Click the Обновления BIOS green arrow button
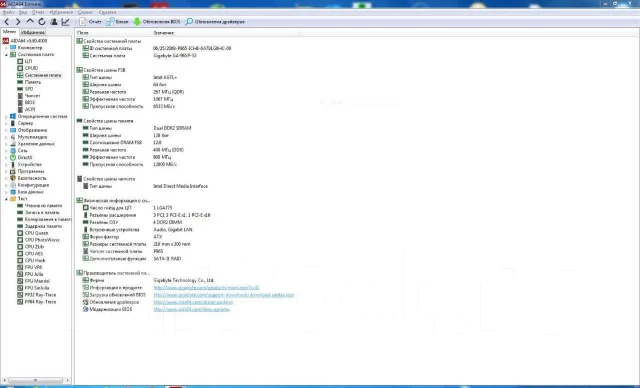 157,22
